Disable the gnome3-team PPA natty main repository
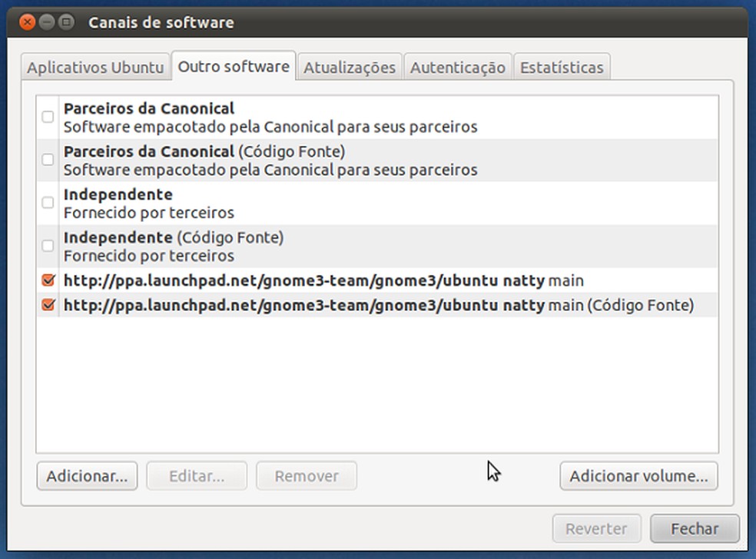This screenshot has width=756, height=559. [48, 282]
